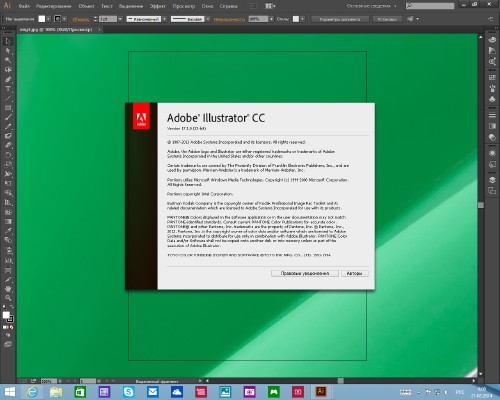This screenshot has width=500, height=400.
Task: Click the search field at top right
Action: 430,6
